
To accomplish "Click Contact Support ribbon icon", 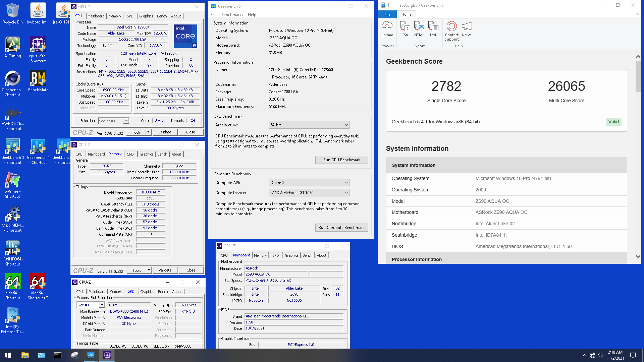I will point(452,31).
